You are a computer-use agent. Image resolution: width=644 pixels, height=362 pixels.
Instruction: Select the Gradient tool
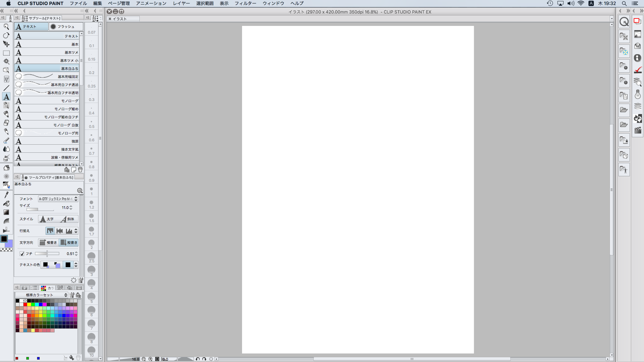point(6,212)
